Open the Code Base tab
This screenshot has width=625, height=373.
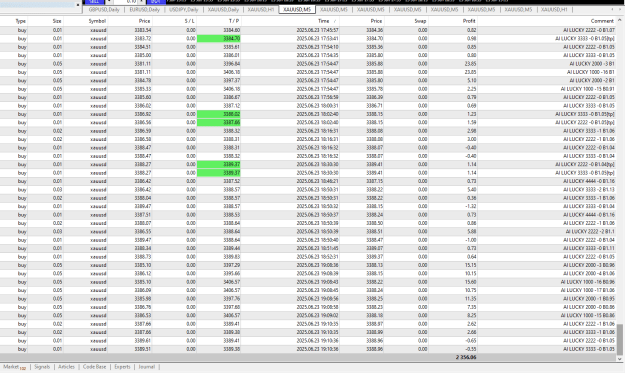[94, 367]
